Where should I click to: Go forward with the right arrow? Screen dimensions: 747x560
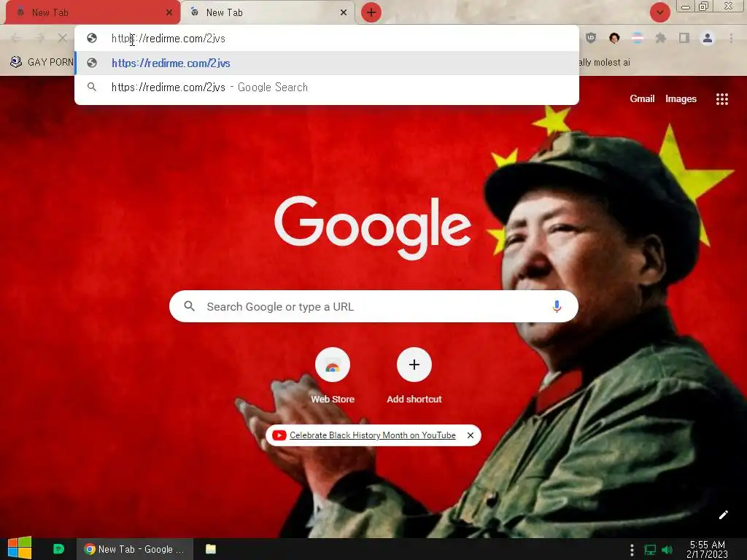39,38
